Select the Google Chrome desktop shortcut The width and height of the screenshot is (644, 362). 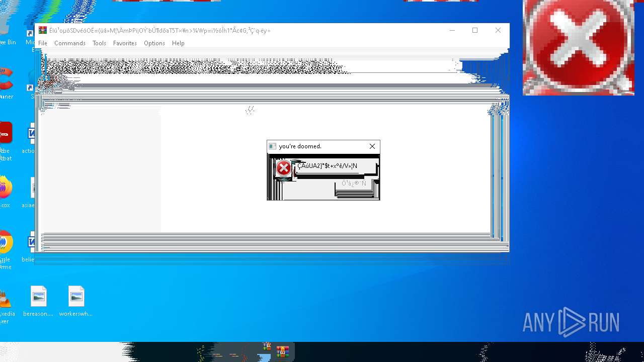pos(5,250)
